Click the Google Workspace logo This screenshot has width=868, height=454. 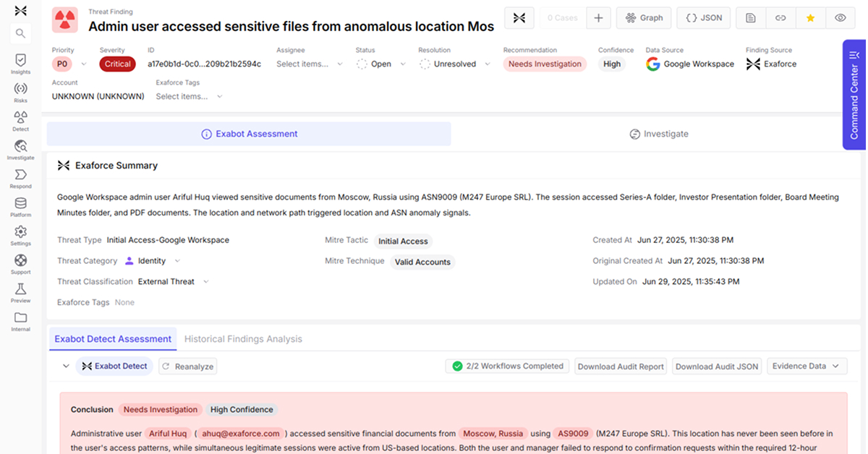653,64
